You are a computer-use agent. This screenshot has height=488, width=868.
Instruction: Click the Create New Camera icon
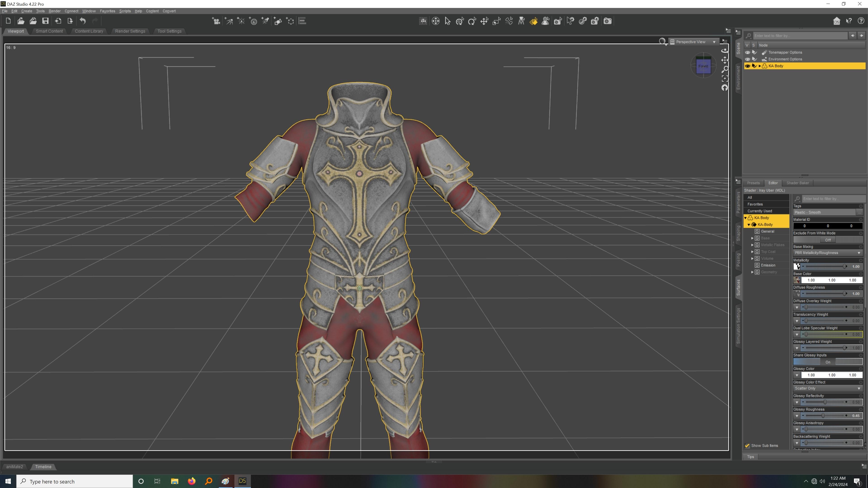[x=216, y=21]
